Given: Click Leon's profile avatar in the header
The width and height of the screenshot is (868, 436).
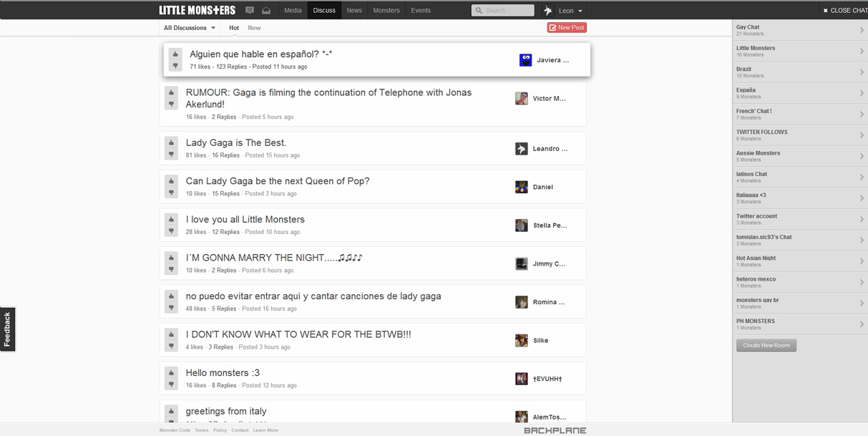Looking at the screenshot, I should tap(547, 10).
